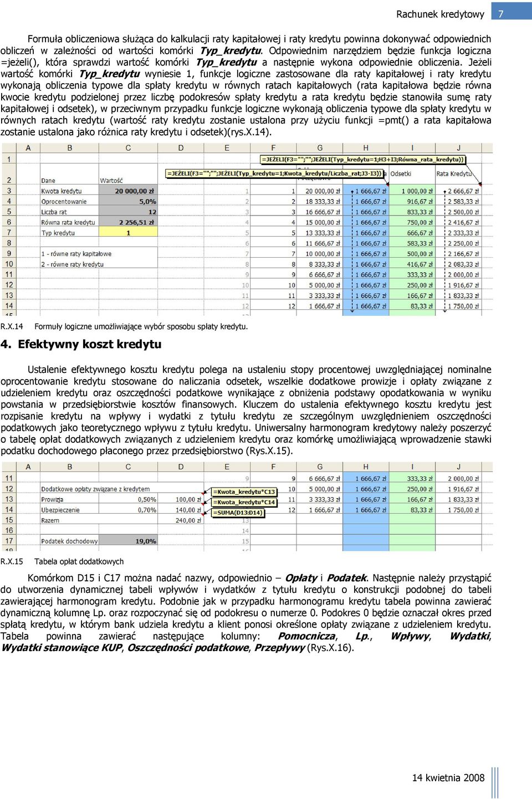The image size is (532, 799).
Task: Select the '0,70%' insurance rate cell
Action: (x=128, y=510)
